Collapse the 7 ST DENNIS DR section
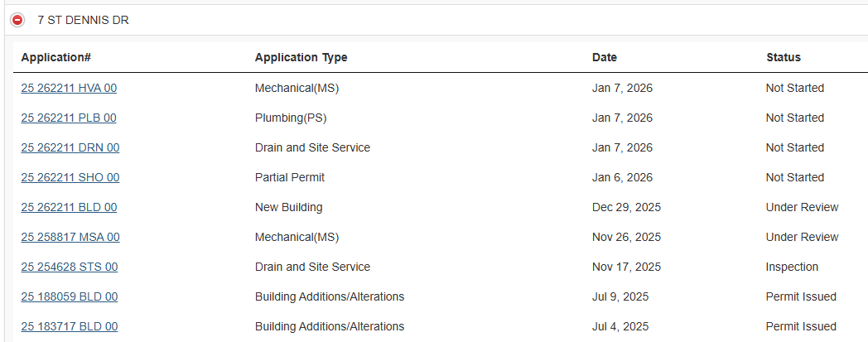Image resolution: width=868 pixels, height=342 pixels. pyautogui.click(x=17, y=20)
